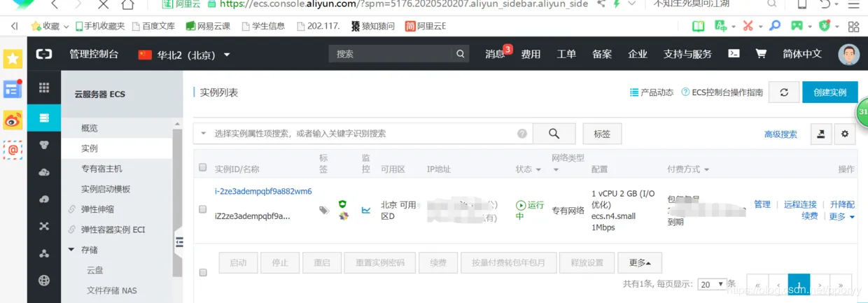Open the shopping cart icon
The height and width of the screenshot is (303, 868).
coord(760,54)
